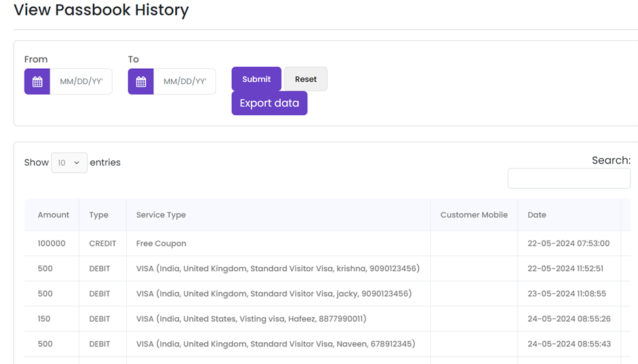
Task: Open the From date calendar icon
Action: (37, 81)
